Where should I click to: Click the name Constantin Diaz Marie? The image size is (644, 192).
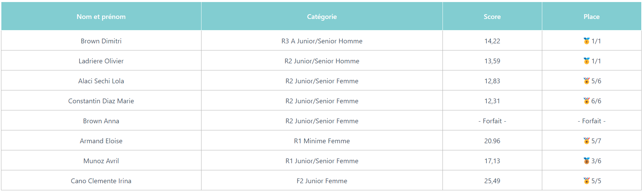click(x=101, y=101)
